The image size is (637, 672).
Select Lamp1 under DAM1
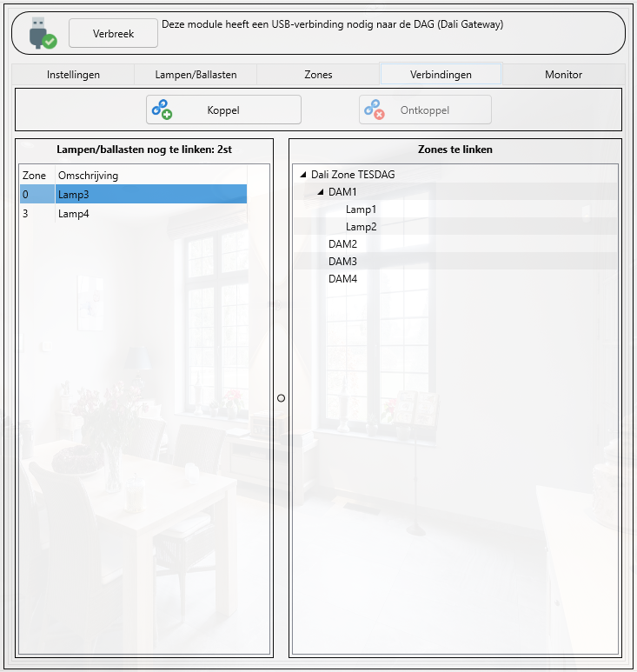point(362,210)
